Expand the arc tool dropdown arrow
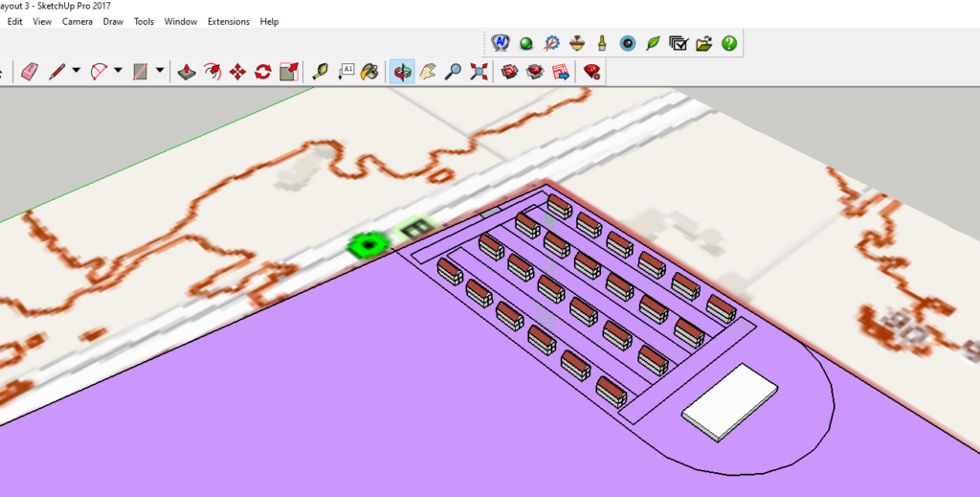The width and height of the screenshot is (980, 497). 118,72
